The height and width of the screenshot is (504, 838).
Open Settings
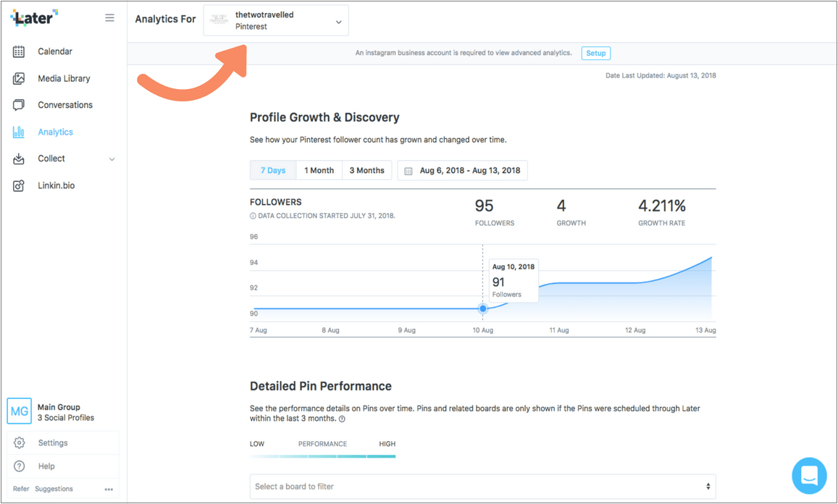pyautogui.click(x=53, y=442)
